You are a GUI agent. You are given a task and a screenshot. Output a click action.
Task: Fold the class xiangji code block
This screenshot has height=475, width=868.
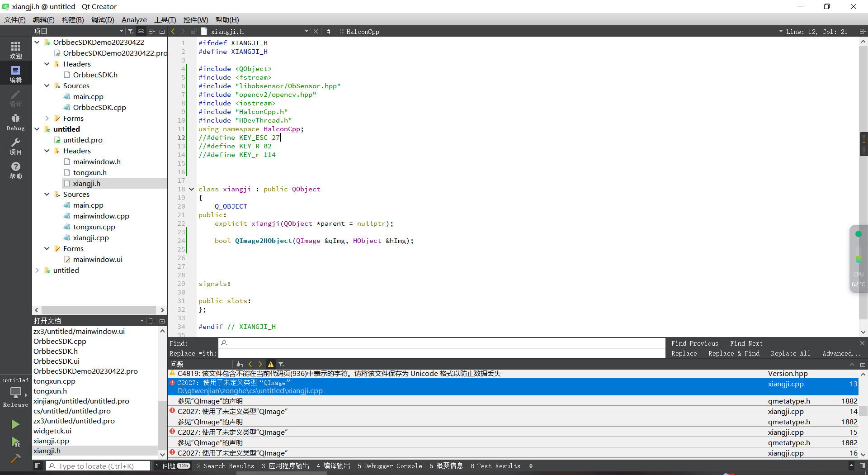click(191, 189)
